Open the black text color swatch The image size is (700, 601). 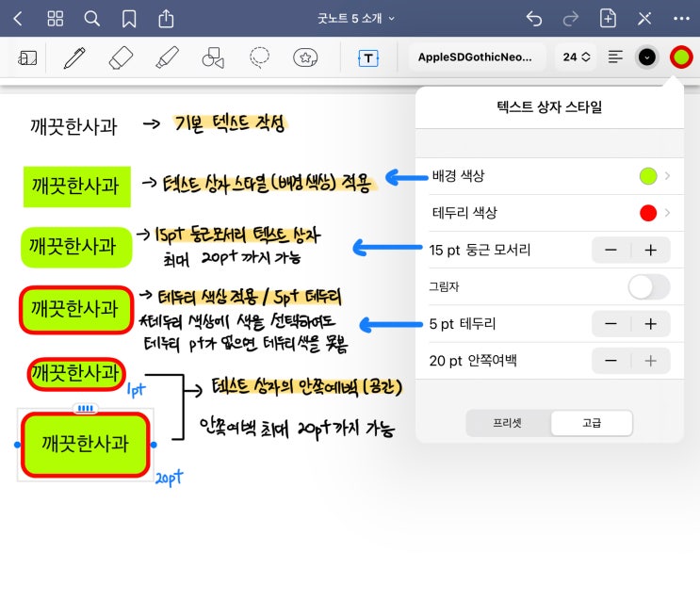tap(647, 57)
